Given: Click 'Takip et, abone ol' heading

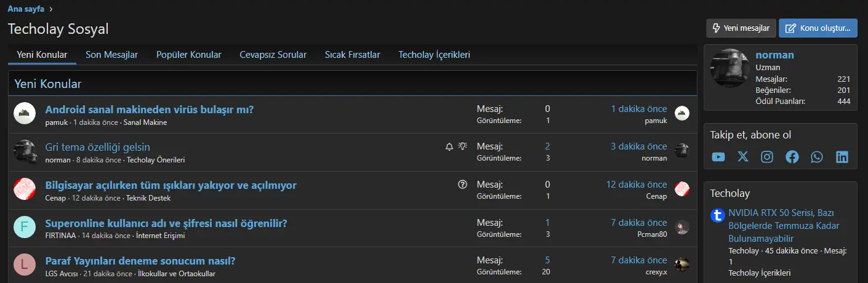Looking at the screenshot, I should click(750, 135).
